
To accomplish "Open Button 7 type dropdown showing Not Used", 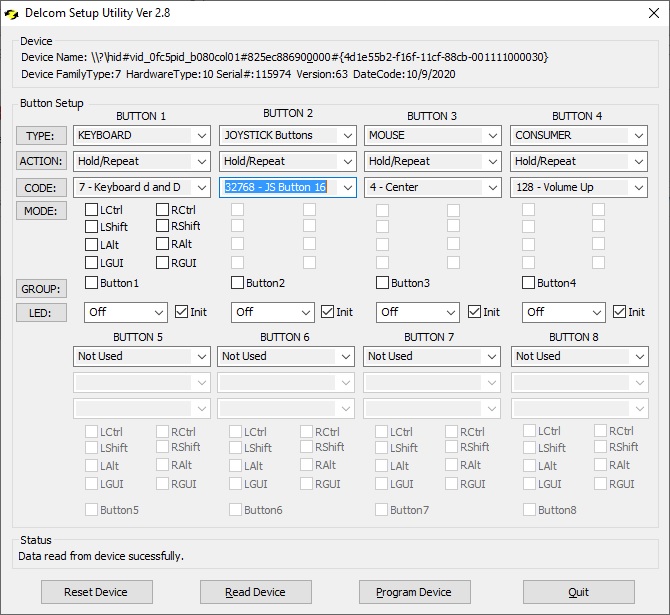I will (432, 356).
